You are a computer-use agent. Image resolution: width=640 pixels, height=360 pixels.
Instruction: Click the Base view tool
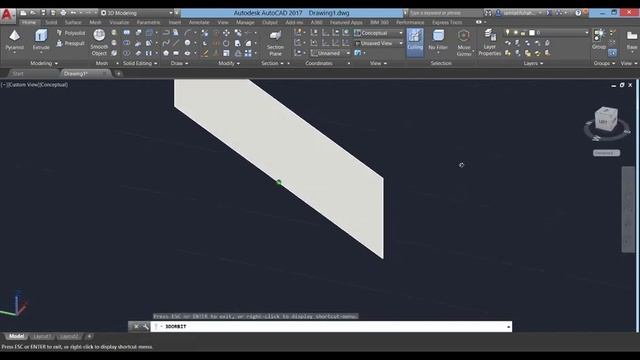coord(631,40)
